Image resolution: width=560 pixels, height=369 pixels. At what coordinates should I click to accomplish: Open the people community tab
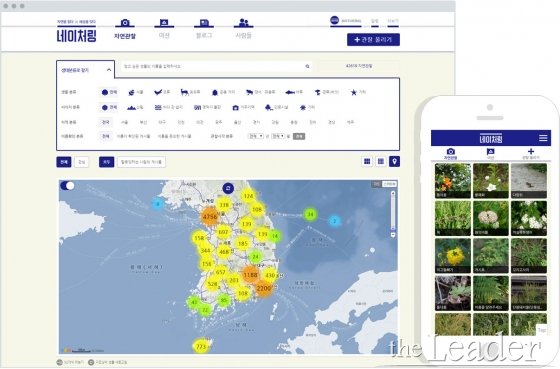(x=243, y=29)
